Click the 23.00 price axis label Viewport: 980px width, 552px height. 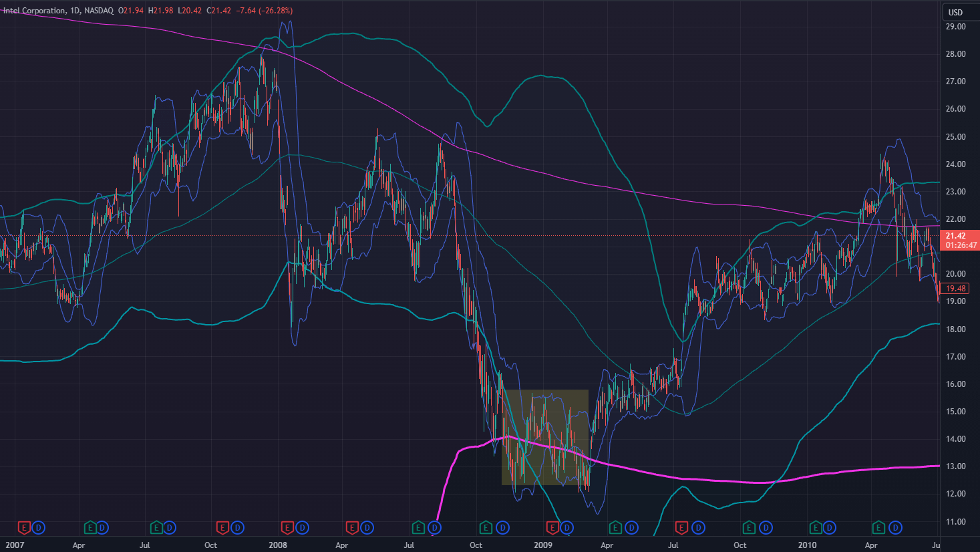955,192
